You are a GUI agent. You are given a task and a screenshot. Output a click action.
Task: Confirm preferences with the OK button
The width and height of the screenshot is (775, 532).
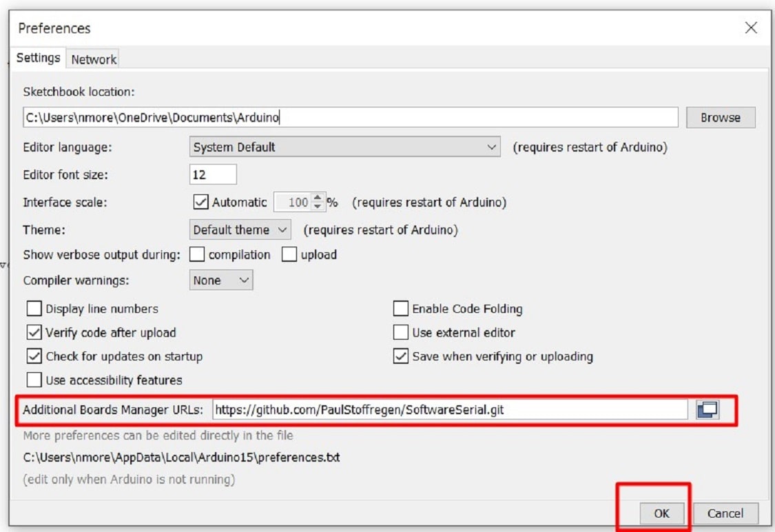click(661, 513)
